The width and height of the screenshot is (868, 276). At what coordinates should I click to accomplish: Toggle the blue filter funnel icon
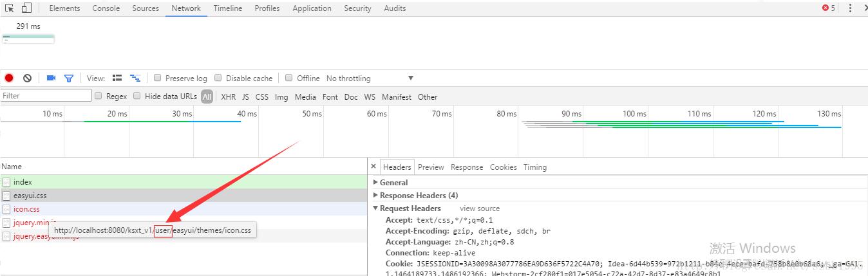(69, 78)
